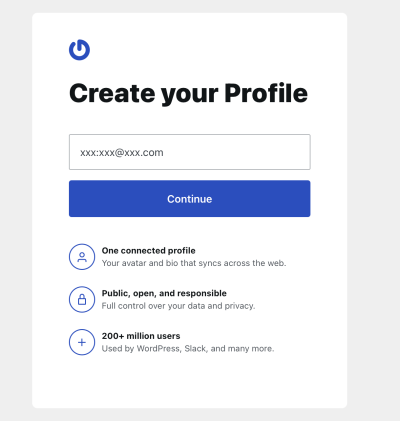This screenshot has height=421, width=400.
Task: Select the plus sign circle icon
Action: (82, 342)
